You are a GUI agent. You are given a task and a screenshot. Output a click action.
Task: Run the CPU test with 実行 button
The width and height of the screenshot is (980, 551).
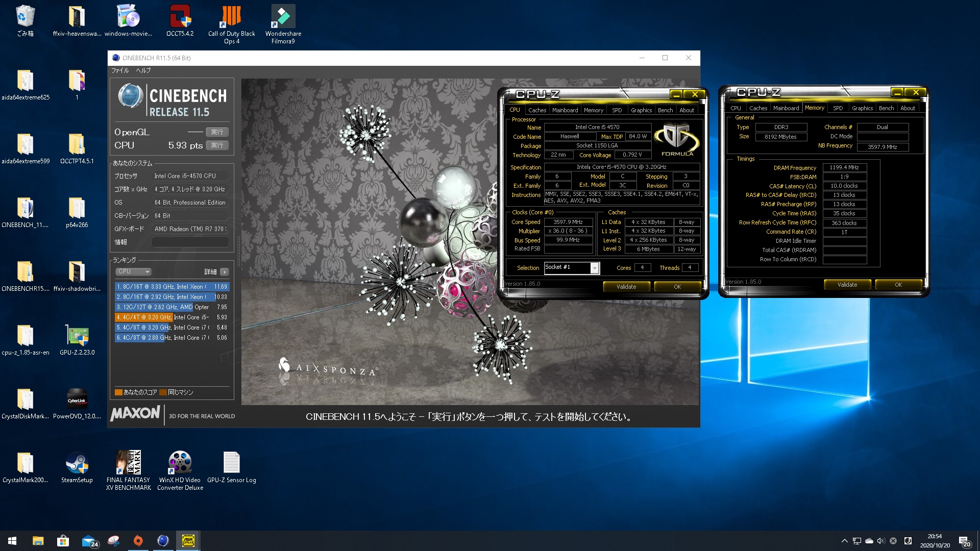217,145
